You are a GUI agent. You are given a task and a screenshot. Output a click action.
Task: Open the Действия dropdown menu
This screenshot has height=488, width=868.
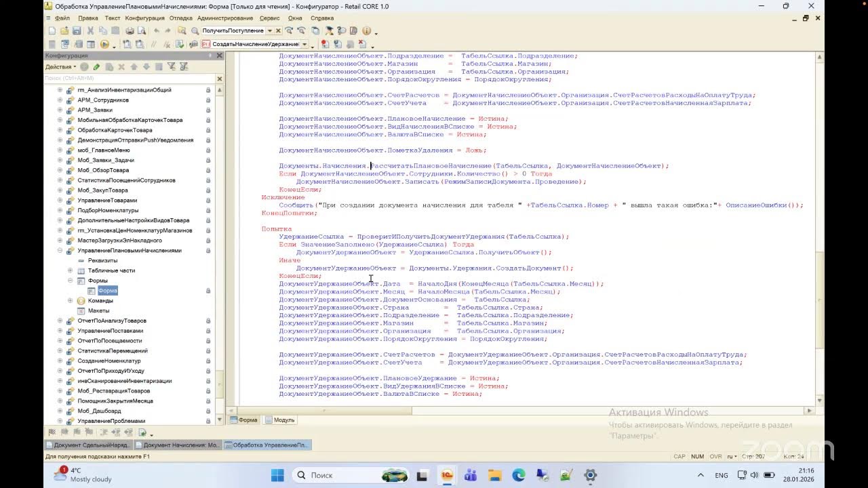pos(60,66)
